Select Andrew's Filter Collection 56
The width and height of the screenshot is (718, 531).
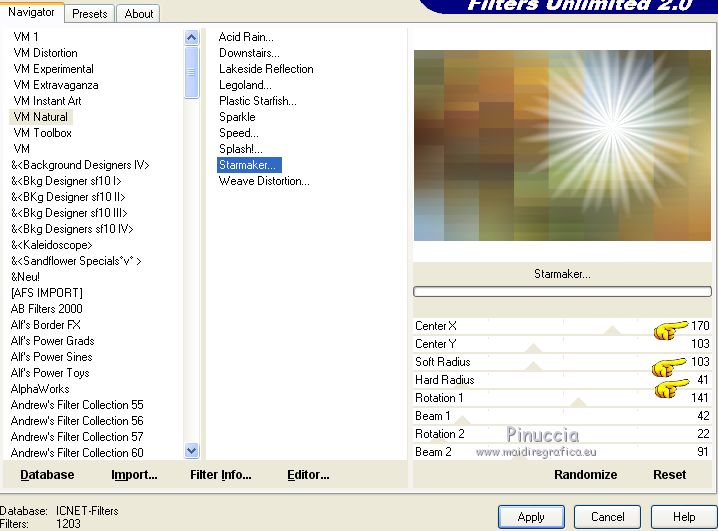pyautogui.click(x=77, y=421)
